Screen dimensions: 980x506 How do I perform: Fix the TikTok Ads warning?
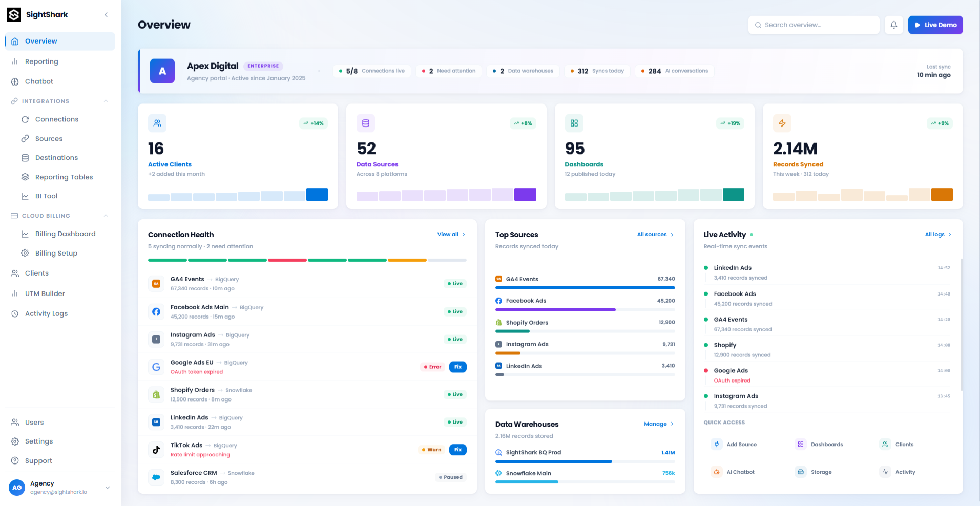pyautogui.click(x=458, y=450)
